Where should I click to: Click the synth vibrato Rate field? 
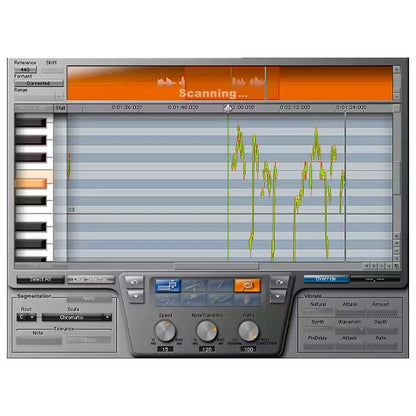click(x=382, y=346)
